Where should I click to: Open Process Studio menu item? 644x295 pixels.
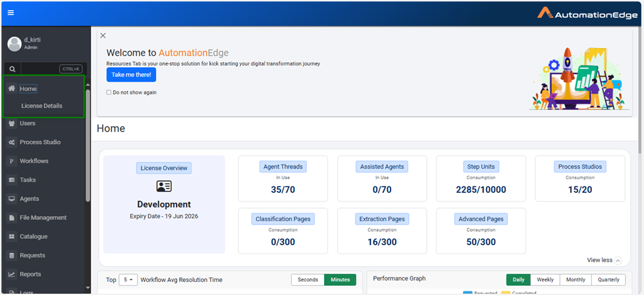point(40,142)
